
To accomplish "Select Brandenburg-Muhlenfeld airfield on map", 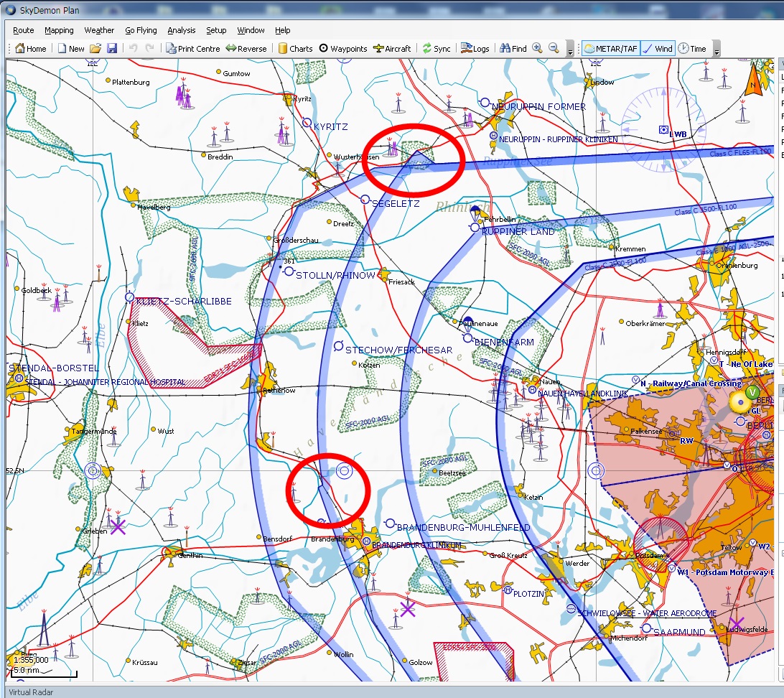I will pos(390,523).
